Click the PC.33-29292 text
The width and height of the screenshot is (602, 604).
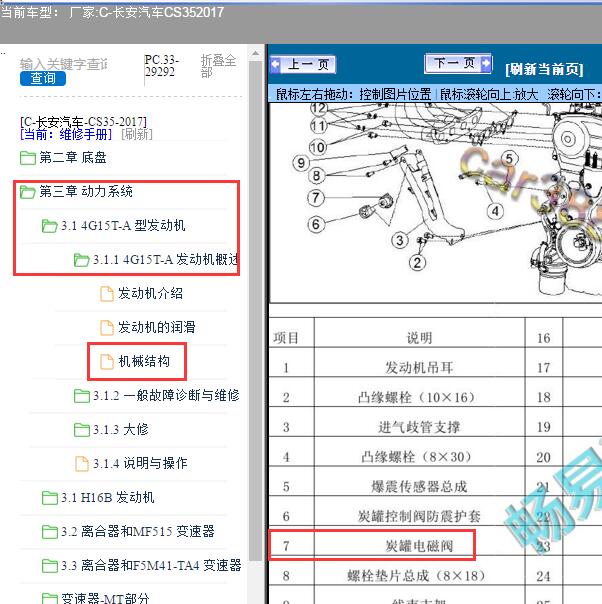pos(161,66)
